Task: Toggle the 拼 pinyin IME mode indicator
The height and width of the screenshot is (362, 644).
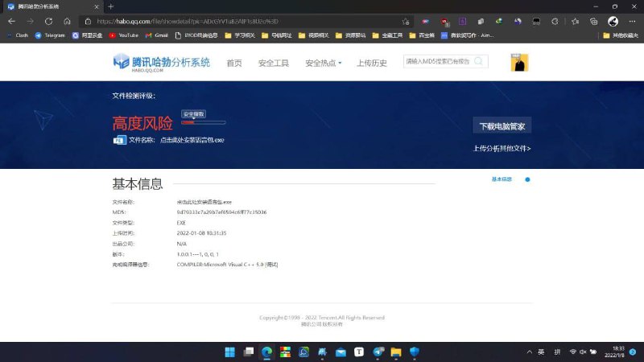Action: (557, 352)
